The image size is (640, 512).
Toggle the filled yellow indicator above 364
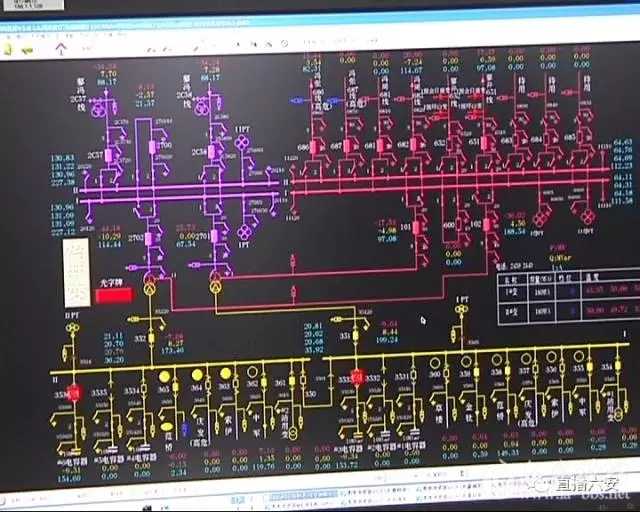(197, 375)
